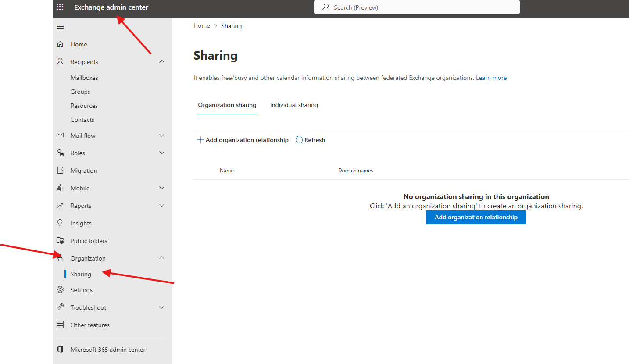Open Resources under Recipients

coord(84,106)
